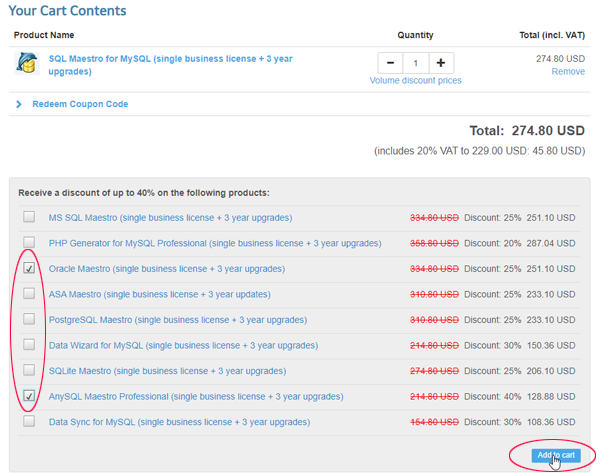Click the Redeem Coupon Code label

click(80, 104)
